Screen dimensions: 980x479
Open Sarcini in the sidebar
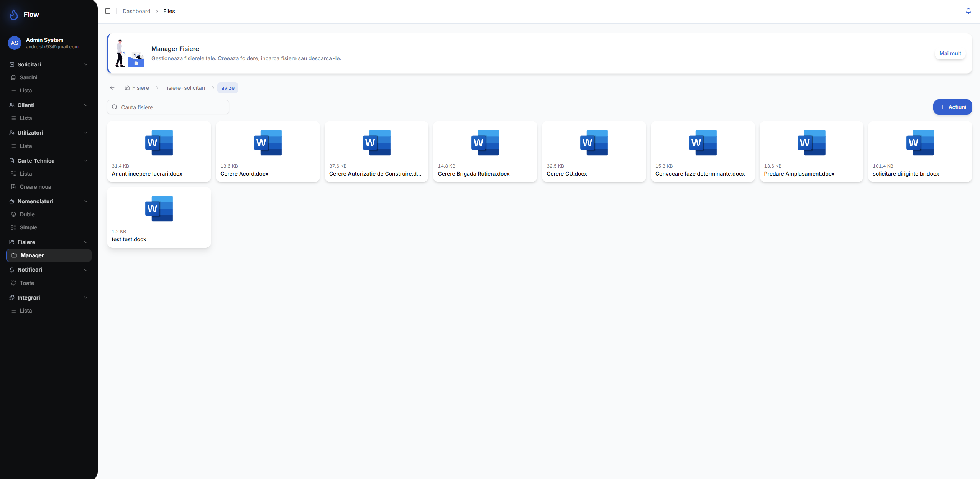(x=28, y=77)
